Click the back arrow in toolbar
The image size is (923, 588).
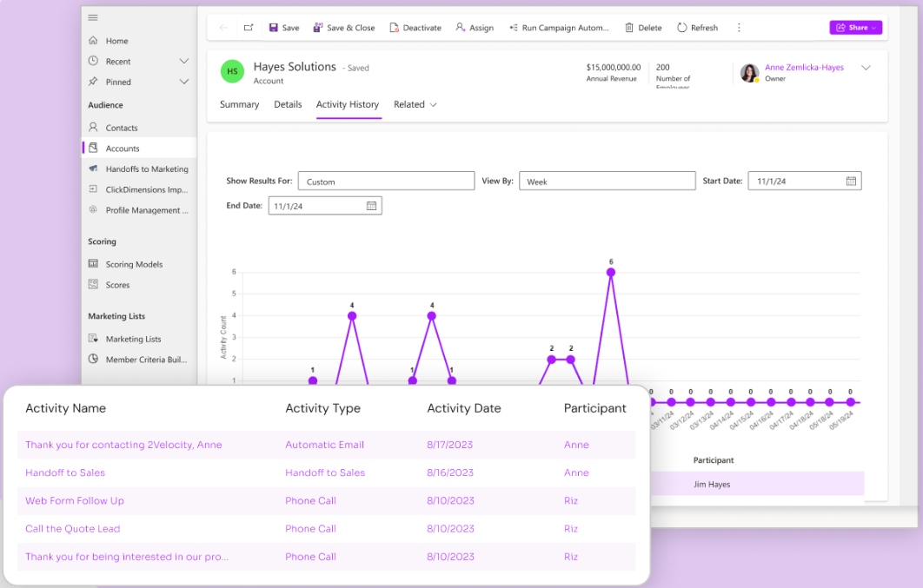coord(223,27)
